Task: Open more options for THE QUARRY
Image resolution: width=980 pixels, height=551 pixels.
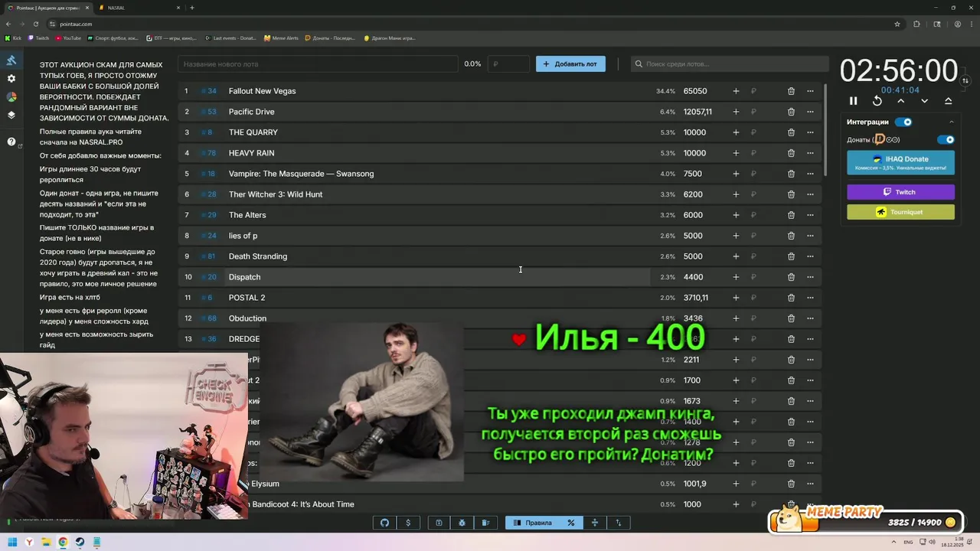Action: [810, 132]
